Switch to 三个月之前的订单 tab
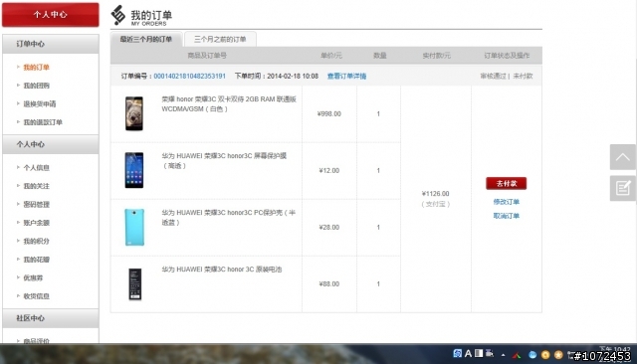This screenshot has height=364, width=637. 220,40
